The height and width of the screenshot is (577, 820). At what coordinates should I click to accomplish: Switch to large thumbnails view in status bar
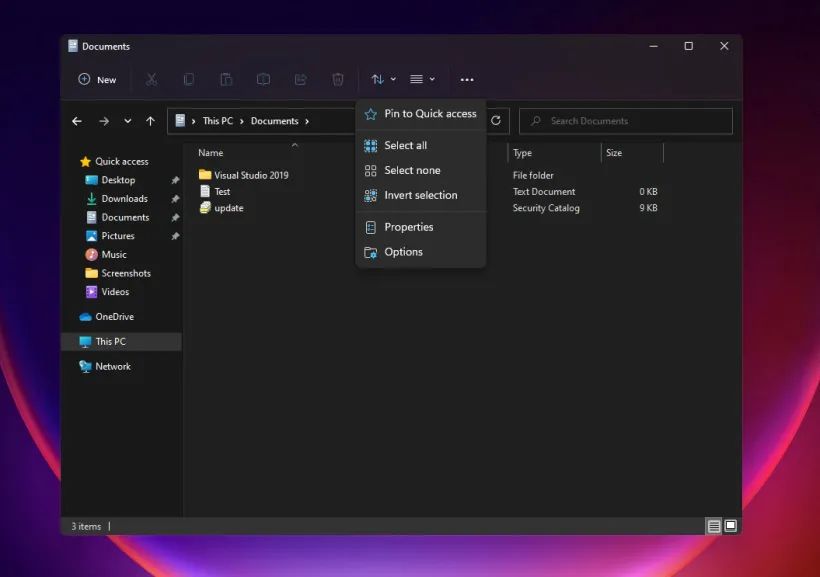731,525
